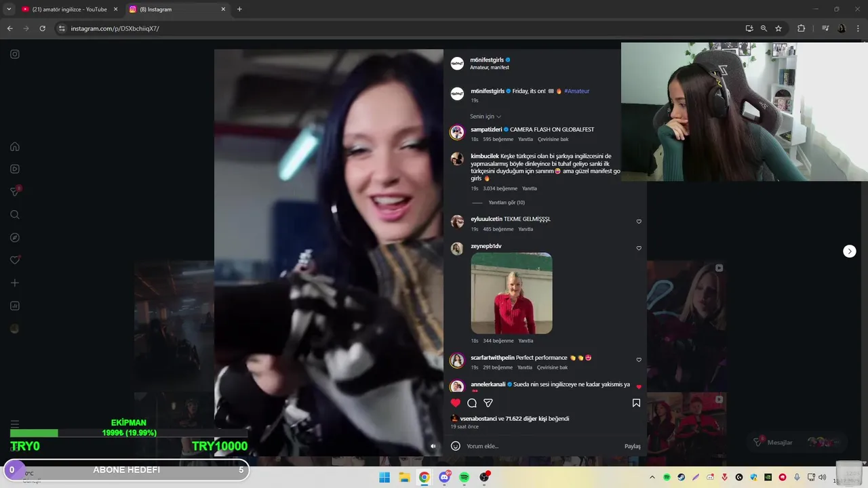This screenshot has width=868, height=488.
Task: Open a new browser tab
Action: click(x=239, y=9)
